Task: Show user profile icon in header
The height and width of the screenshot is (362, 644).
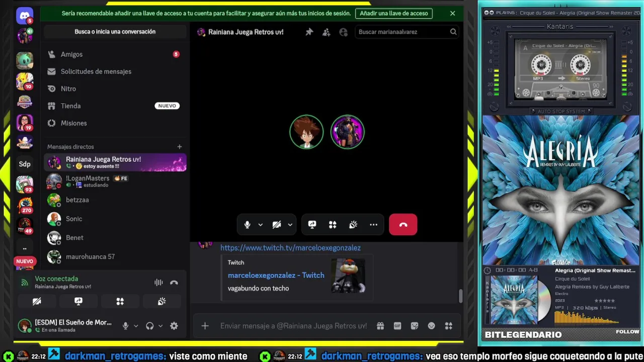Action: click(x=344, y=32)
